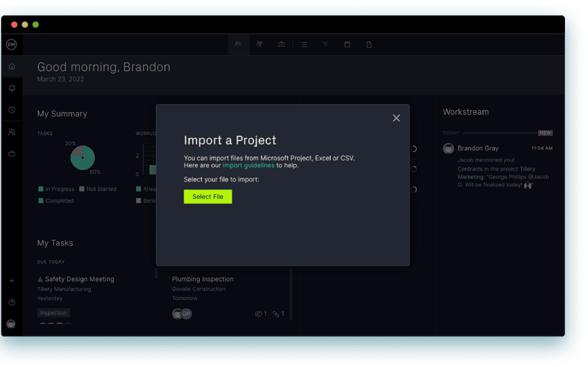Select the list view icon in toolbar
This screenshot has height=367, width=588.
pyautogui.click(x=304, y=44)
